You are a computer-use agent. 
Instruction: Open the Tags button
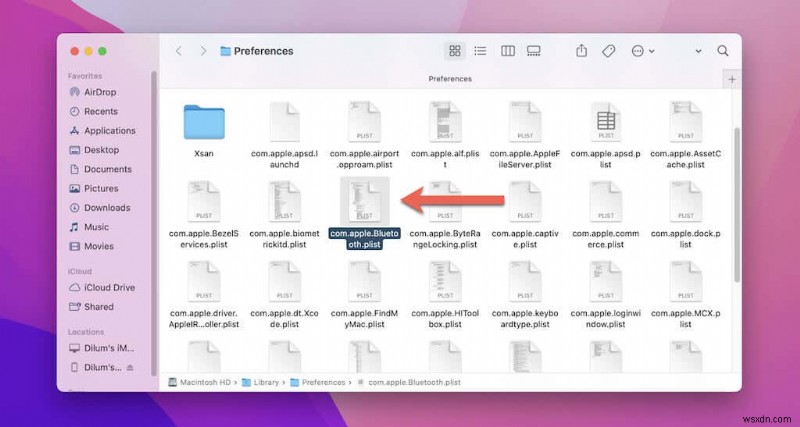pyautogui.click(x=608, y=51)
